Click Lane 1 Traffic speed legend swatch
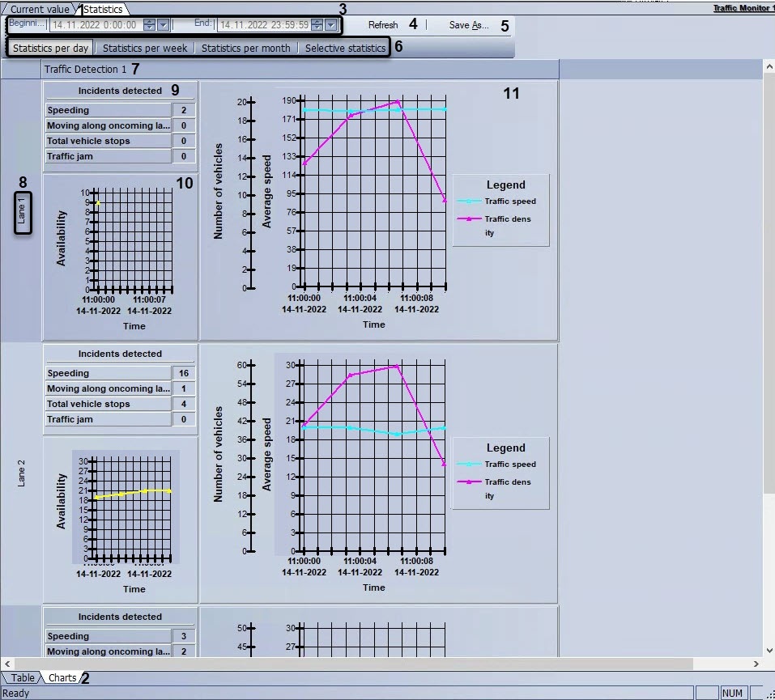This screenshot has width=775, height=700. (469, 202)
